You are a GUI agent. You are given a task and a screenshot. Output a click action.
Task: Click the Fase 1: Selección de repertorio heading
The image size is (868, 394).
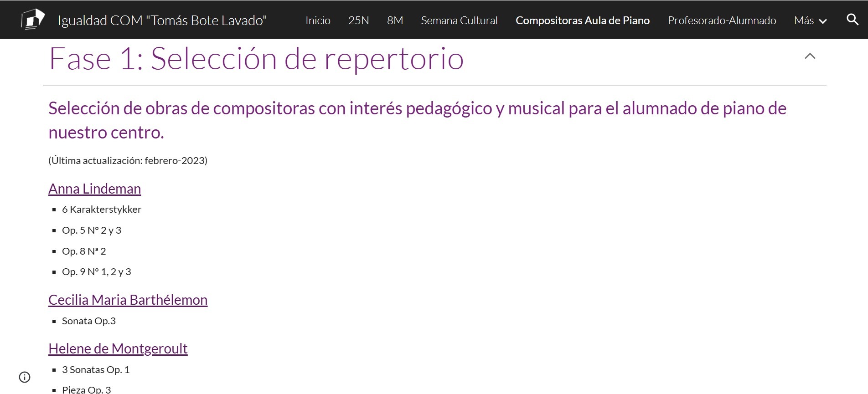(256, 59)
